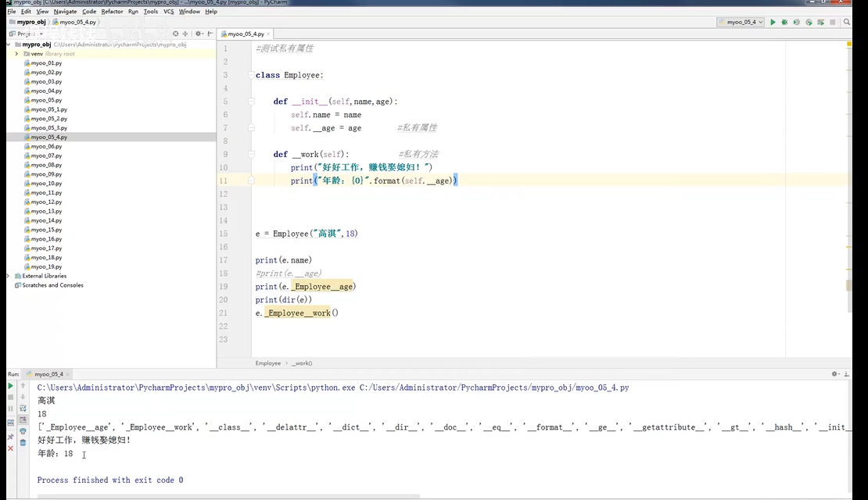Select myoo_01.py in project tree
868x500 pixels.
click(x=46, y=63)
